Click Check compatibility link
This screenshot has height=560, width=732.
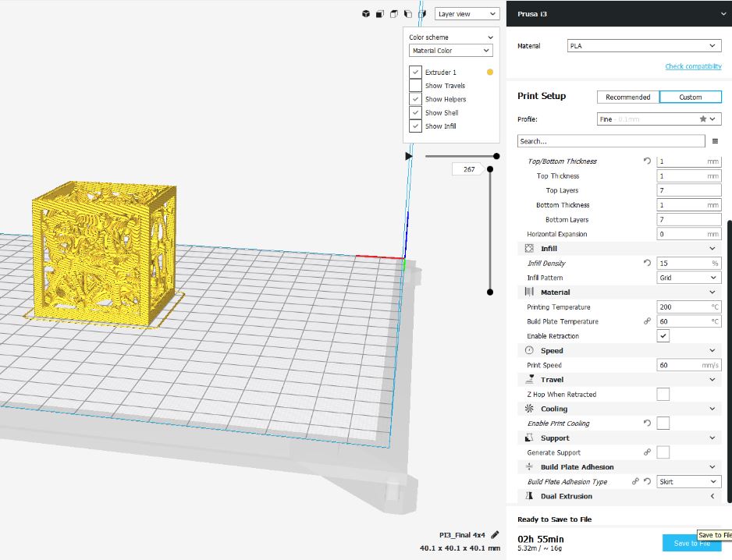click(x=693, y=66)
